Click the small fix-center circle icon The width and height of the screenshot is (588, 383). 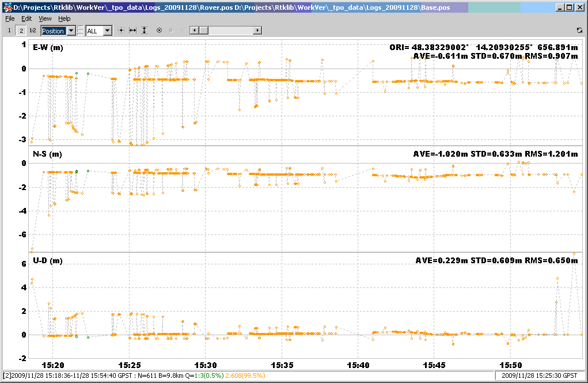tap(170, 31)
